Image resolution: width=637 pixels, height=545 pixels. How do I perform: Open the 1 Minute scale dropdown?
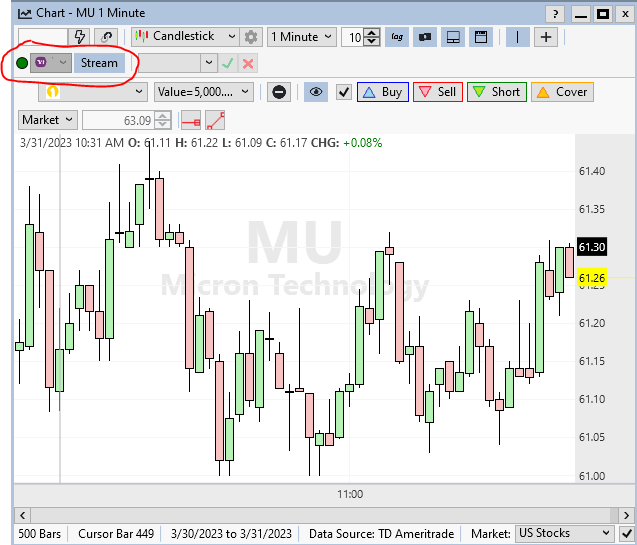[x=302, y=37]
